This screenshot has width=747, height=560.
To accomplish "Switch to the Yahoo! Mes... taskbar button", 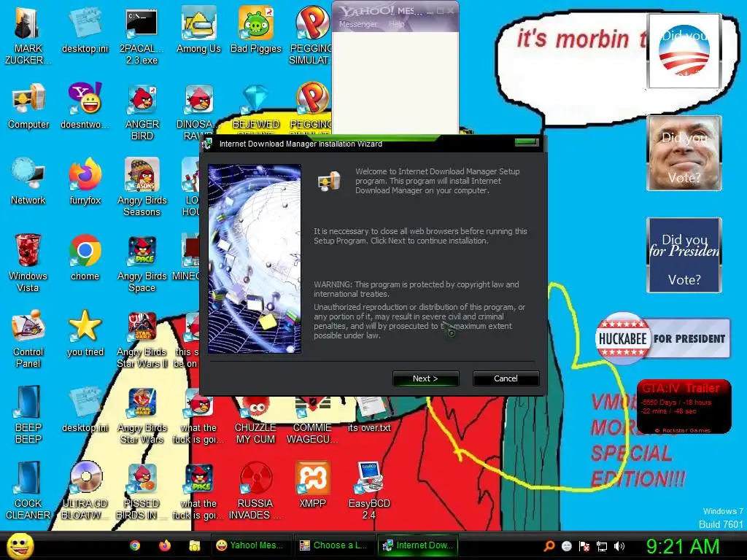I will point(251,545).
